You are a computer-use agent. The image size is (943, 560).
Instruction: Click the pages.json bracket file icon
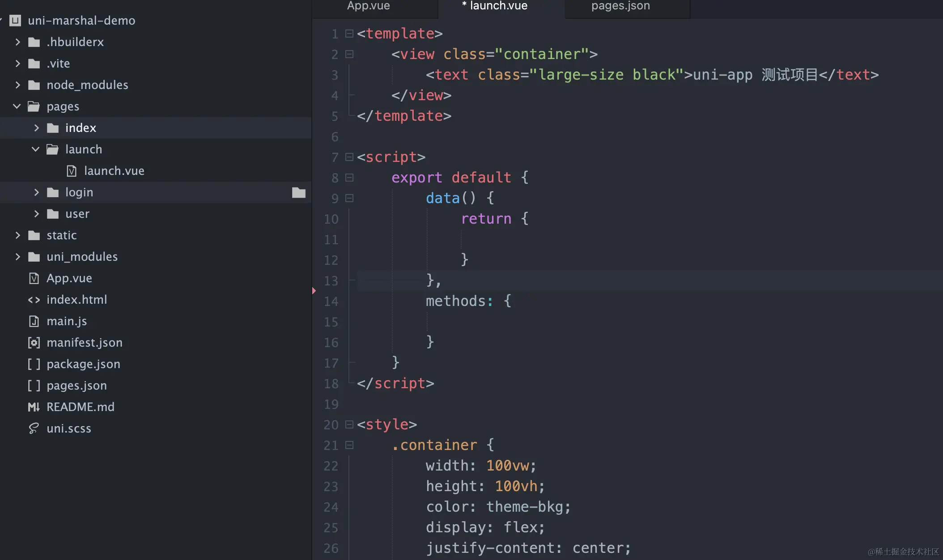(34, 386)
